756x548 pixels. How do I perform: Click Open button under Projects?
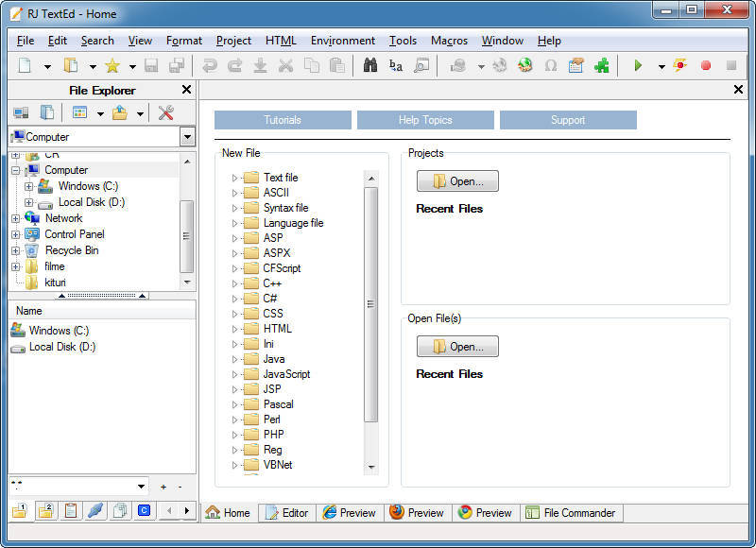click(x=457, y=181)
